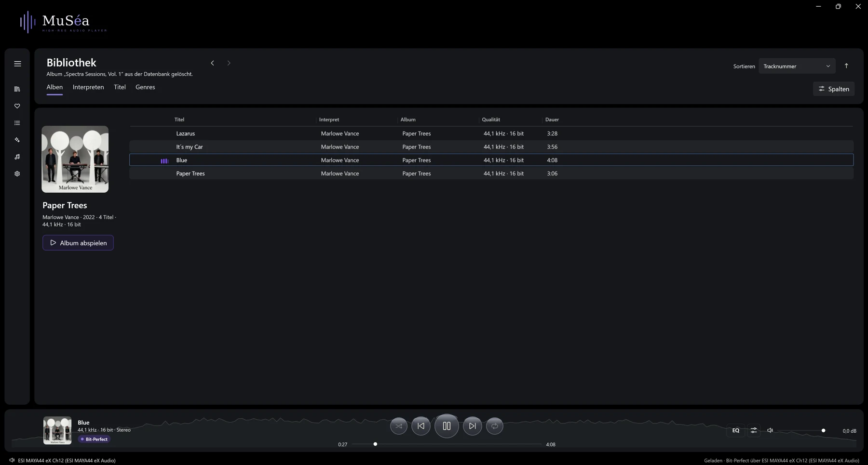Open the library books sidebar icon

17,89
